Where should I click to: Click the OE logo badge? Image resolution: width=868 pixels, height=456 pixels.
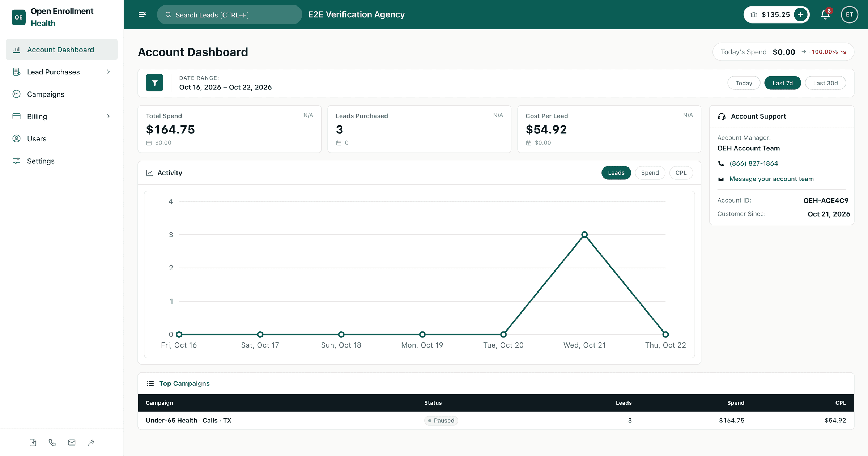coord(18,17)
